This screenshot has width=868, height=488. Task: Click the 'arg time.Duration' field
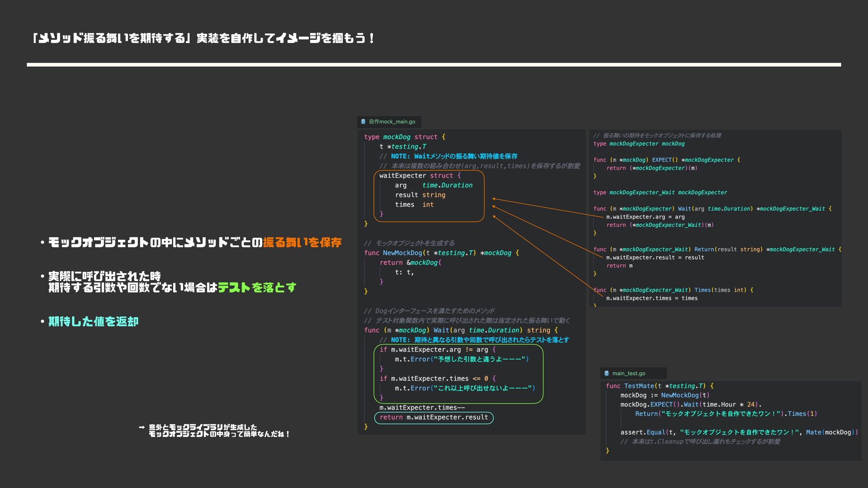434,185
